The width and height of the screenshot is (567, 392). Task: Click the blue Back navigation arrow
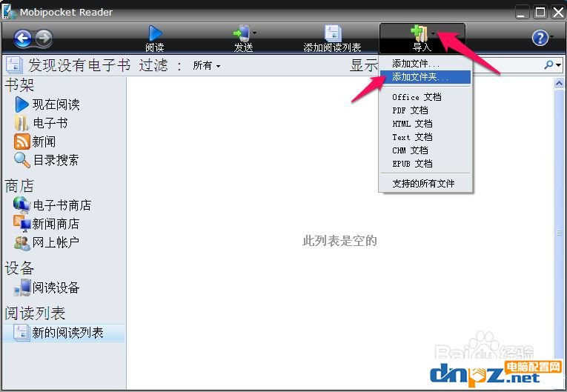click(x=22, y=38)
